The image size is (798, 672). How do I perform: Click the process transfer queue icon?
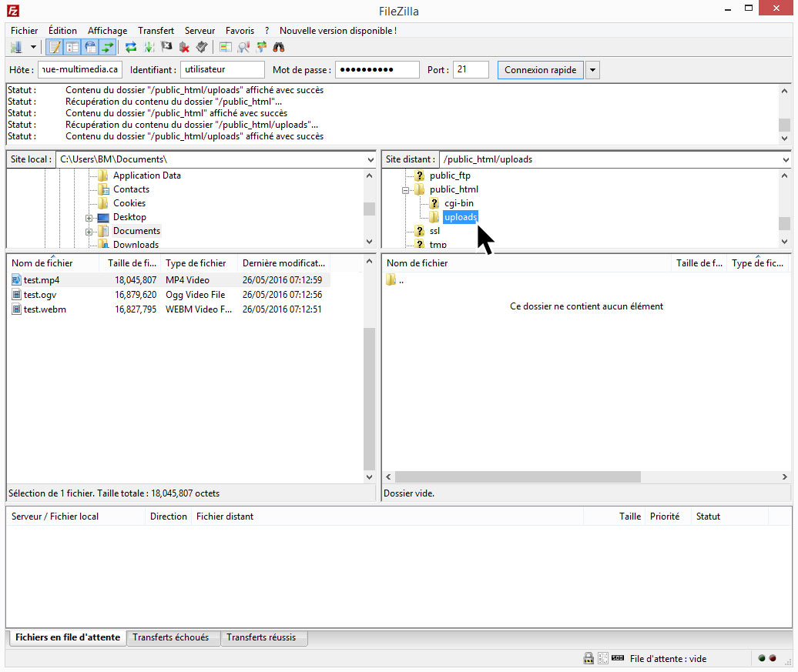pyautogui.click(x=148, y=47)
